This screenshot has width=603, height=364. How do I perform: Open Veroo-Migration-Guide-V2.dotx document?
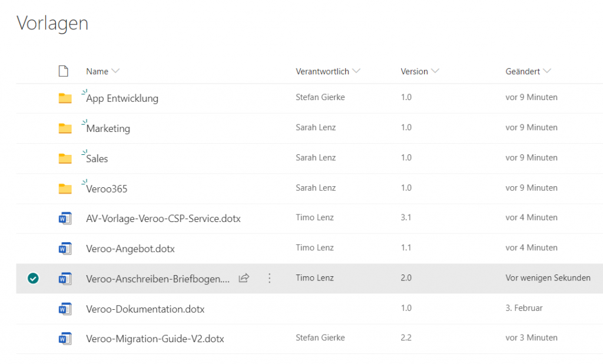(155, 339)
